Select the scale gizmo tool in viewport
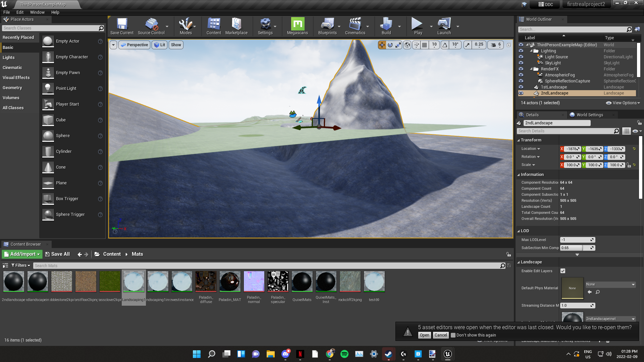644x362 pixels. tap(398, 45)
